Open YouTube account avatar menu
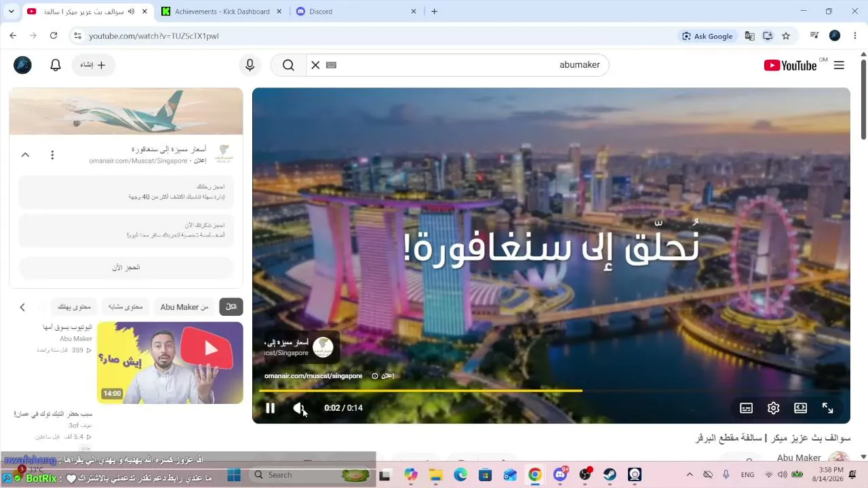Screen dimensions: 868x488 22,65
